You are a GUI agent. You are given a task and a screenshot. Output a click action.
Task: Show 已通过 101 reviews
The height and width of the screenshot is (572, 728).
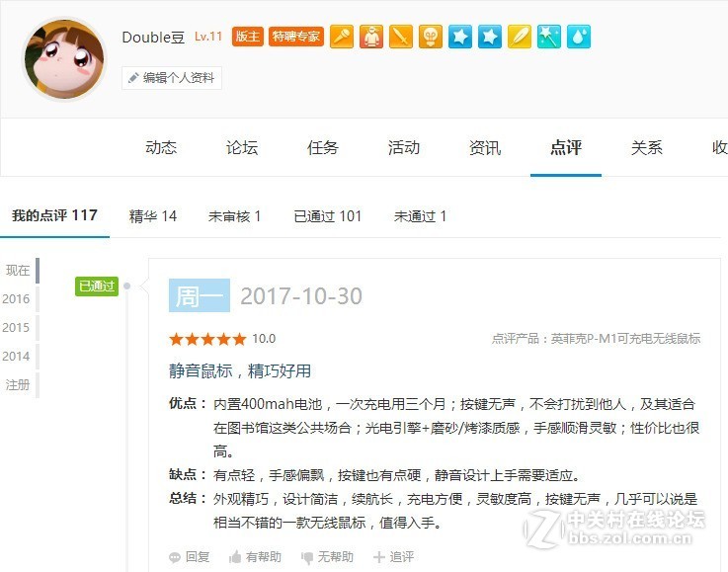point(327,216)
